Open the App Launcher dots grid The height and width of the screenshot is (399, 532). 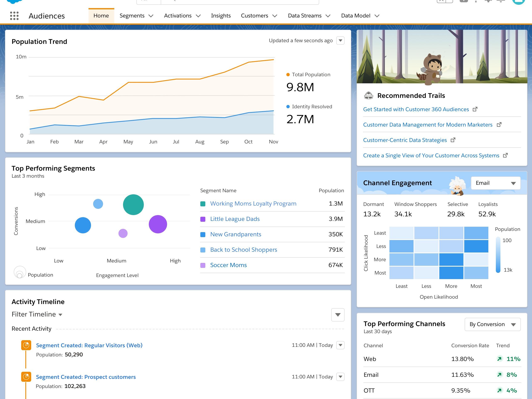click(x=14, y=16)
